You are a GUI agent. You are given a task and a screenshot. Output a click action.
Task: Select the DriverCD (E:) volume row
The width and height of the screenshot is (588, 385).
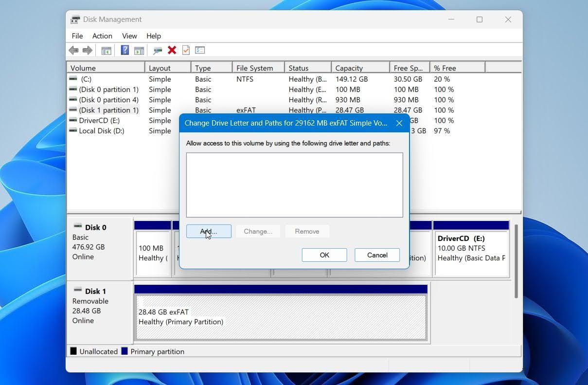point(123,120)
